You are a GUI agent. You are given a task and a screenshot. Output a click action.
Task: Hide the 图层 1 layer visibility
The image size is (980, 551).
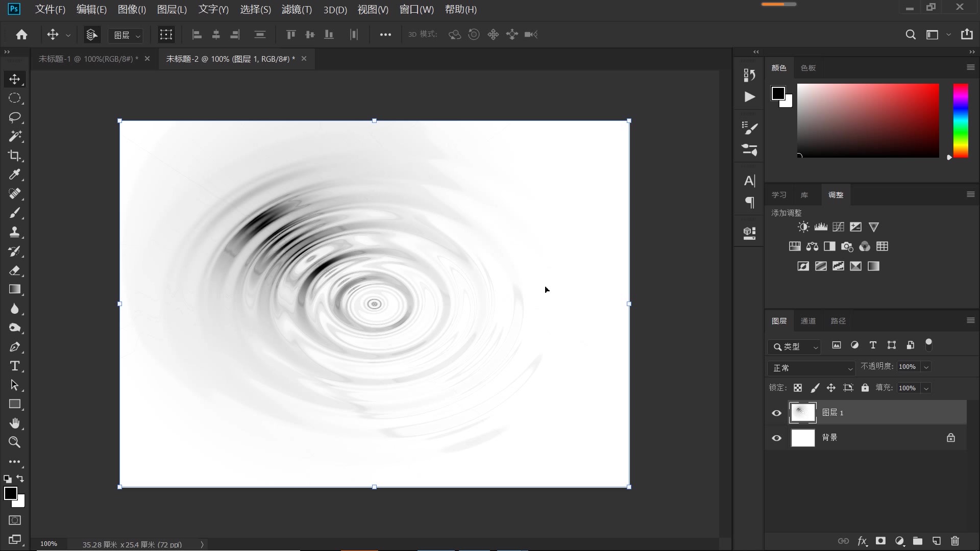pos(776,413)
